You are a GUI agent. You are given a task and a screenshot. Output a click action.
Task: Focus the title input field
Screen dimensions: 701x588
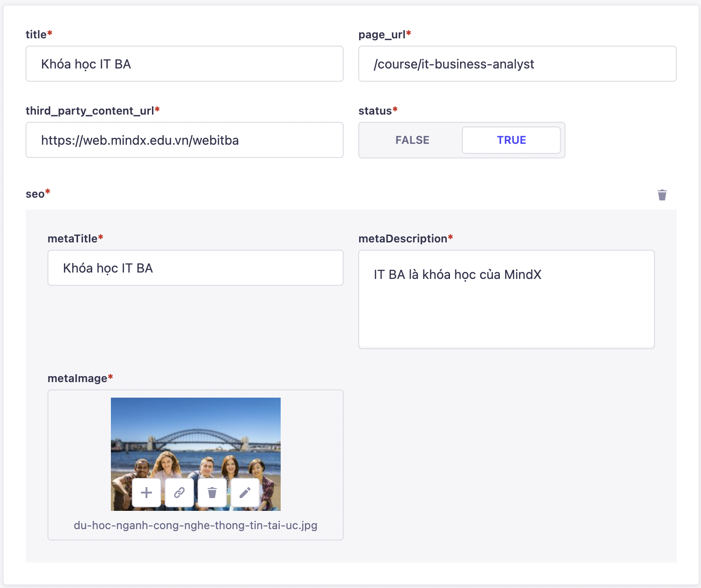pos(184,64)
